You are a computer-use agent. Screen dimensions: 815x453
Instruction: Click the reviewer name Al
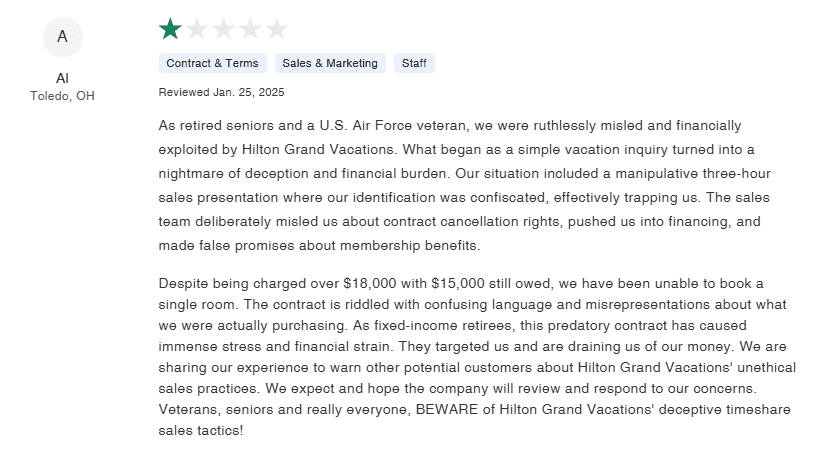coord(63,78)
